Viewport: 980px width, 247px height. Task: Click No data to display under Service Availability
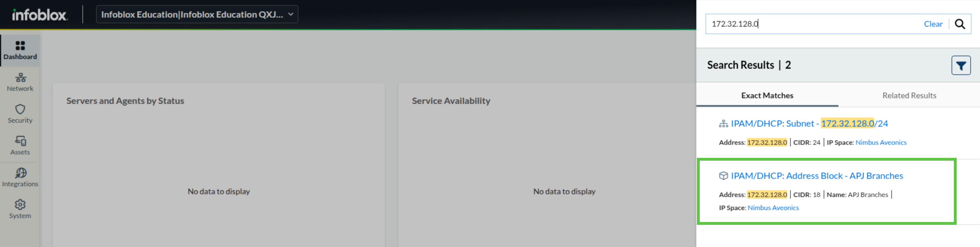[x=564, y=192]
